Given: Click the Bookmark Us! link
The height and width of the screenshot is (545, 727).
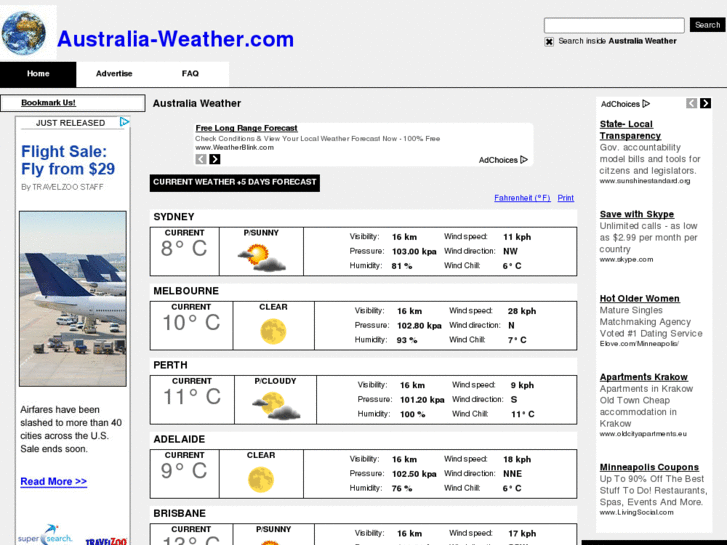Looking at the screenshot, I should [48, 103].
